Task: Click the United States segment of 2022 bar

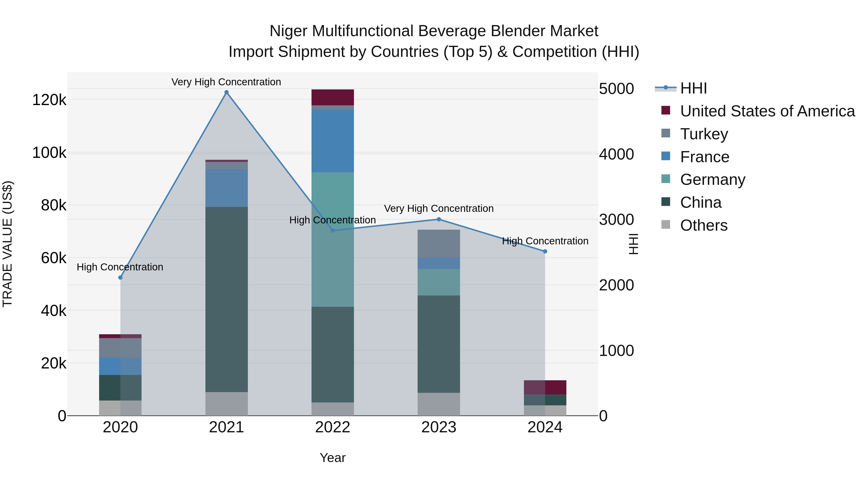Action: pos(332,97)
